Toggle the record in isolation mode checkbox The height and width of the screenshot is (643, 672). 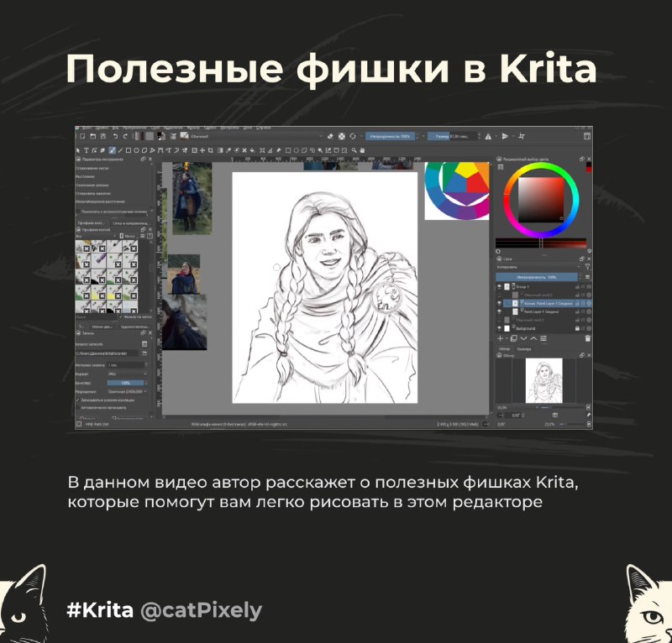[78, 400]
